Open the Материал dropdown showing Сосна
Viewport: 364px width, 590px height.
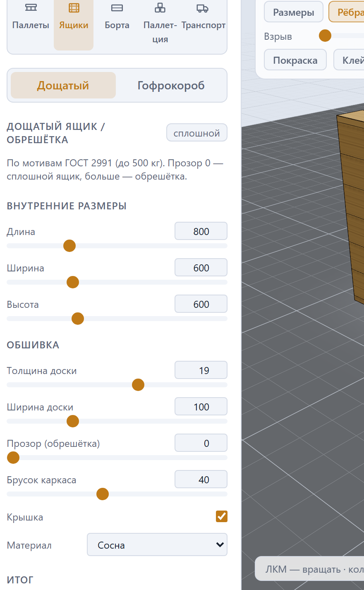(157, 545)
